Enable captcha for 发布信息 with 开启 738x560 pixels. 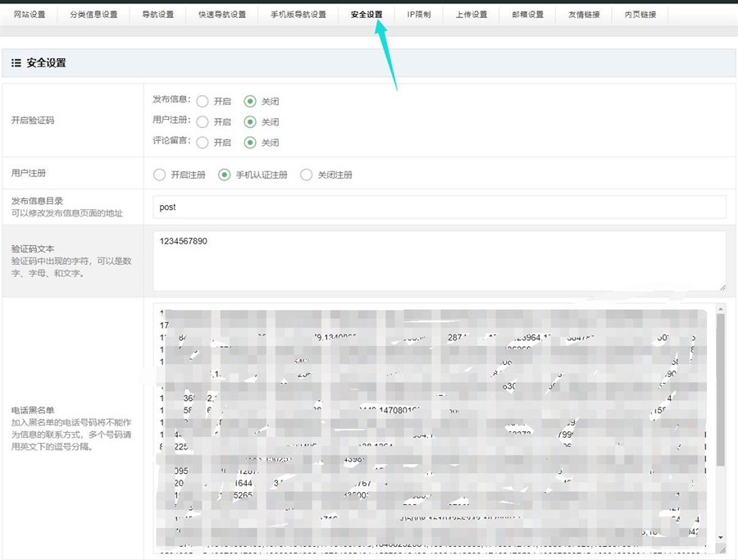203,102
